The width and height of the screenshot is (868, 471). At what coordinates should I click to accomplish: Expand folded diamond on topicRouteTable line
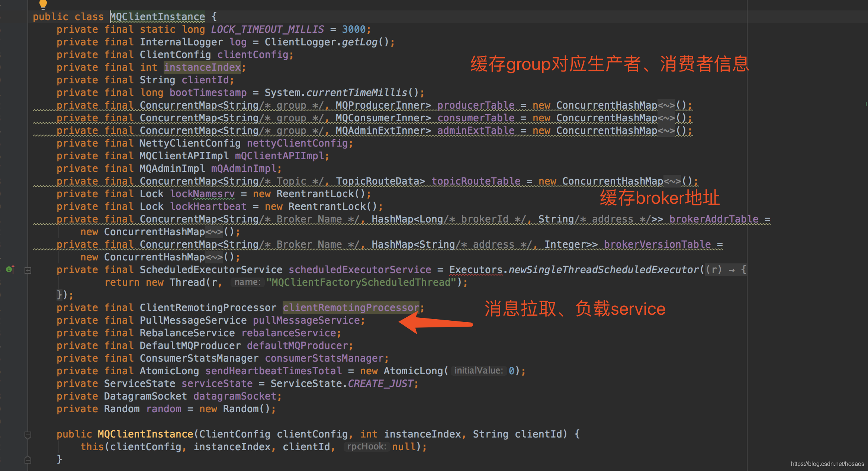pyautogui.click(x=672, y=182)
